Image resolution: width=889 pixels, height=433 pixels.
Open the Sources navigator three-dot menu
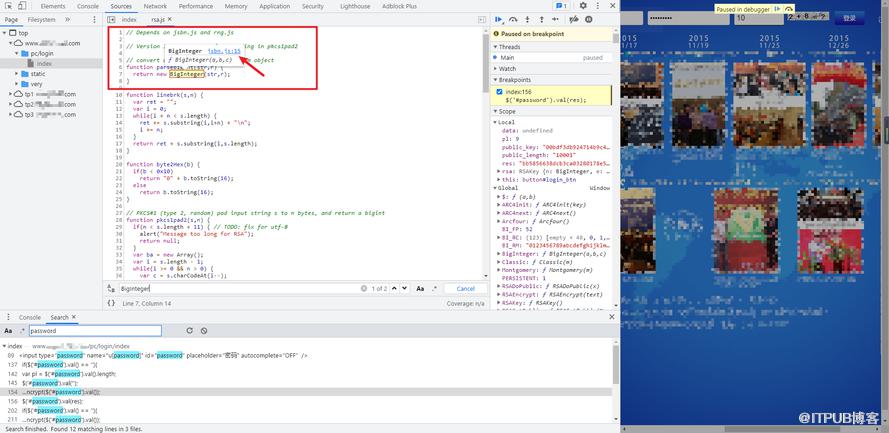[x=94, y=19]
